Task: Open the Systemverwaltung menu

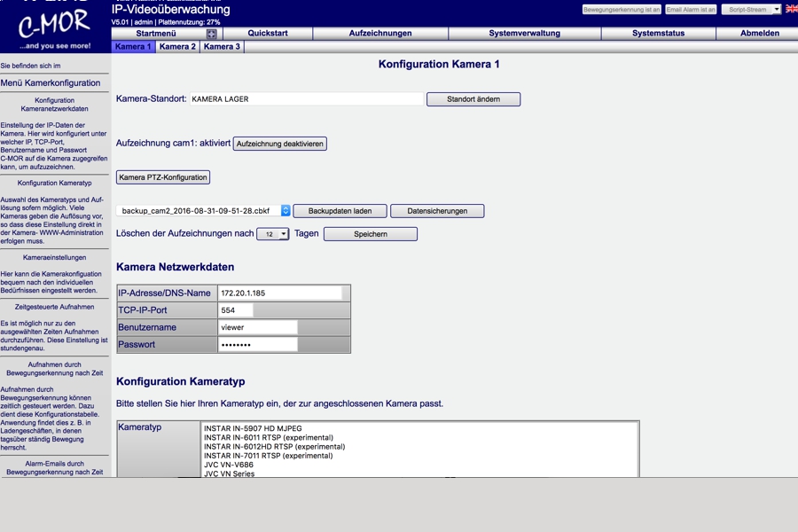Action: [x=524, y=33]
